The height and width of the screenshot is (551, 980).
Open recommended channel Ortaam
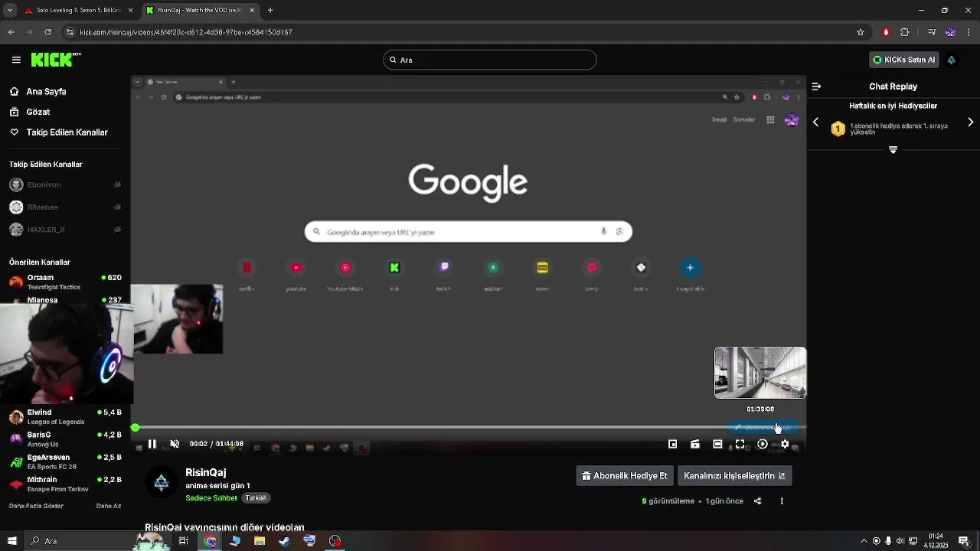point(65,282)
